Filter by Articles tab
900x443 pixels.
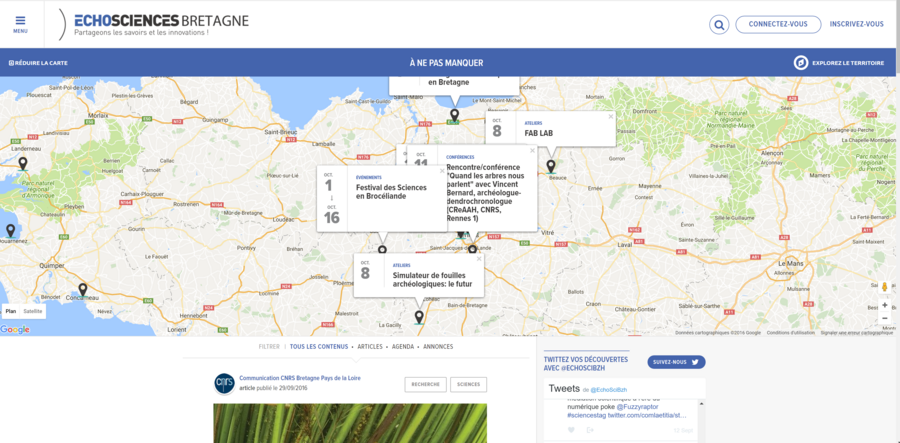(370, 347)
